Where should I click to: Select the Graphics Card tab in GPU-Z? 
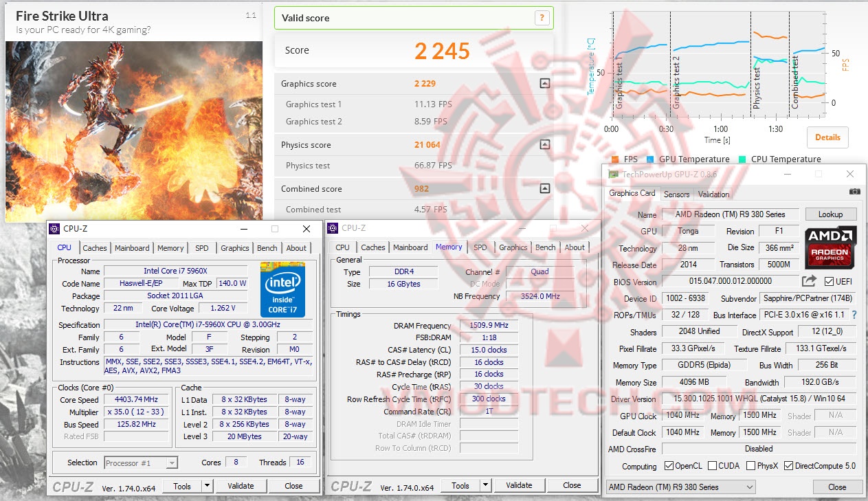click(x=632, y=193)
